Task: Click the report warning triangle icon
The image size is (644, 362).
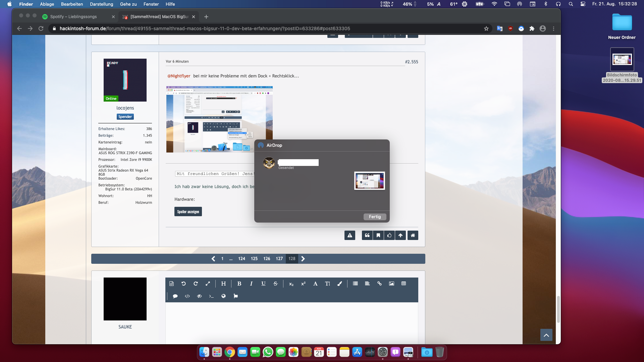Action: pyautogui.click(x=350, y=235)
